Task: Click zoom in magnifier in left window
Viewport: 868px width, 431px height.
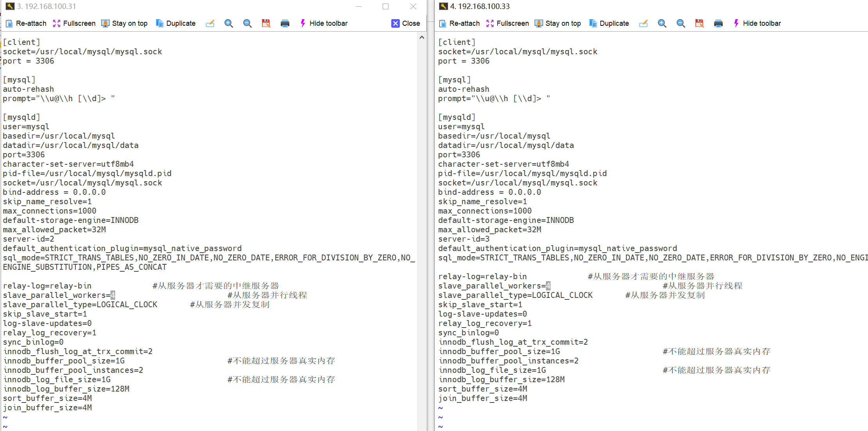Action: [x=229, y=23]
